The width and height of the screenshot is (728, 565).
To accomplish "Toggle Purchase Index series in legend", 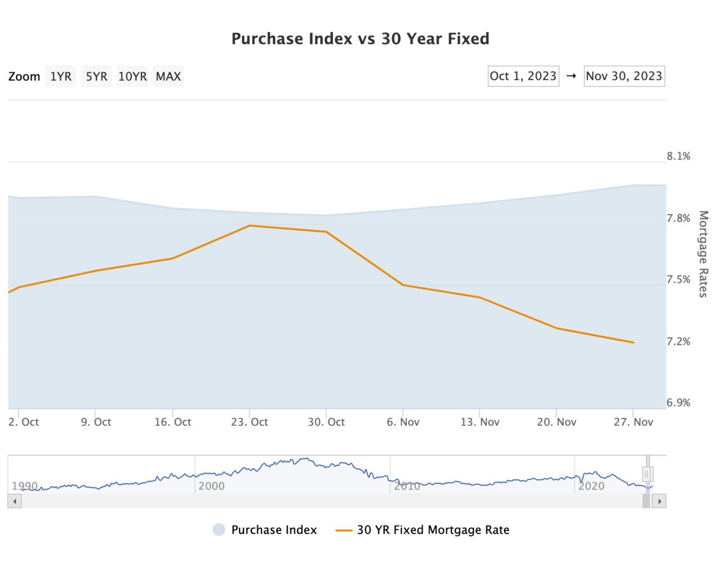I will pos(265,530).
